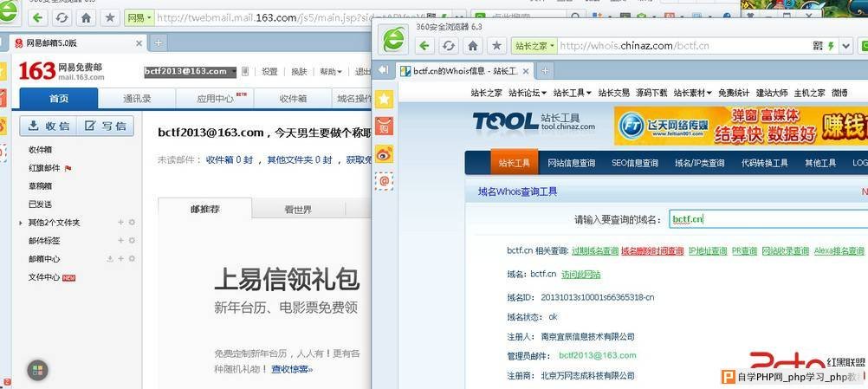The width and height of the screenshot is (868, 389).
Task: Expand the address bar history dropdown arrow in the whois window
Action: click(846, 46)
